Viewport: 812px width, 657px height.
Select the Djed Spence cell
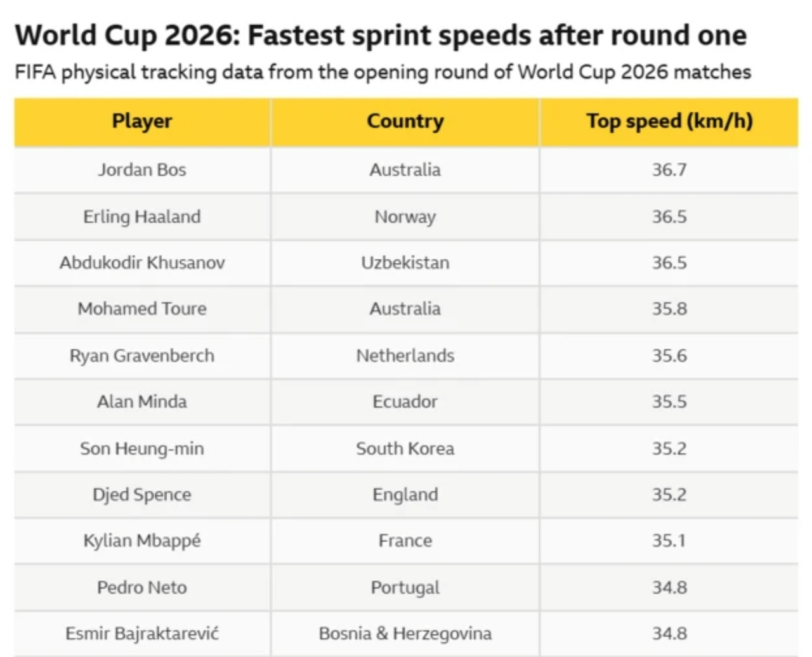(x=142, y=495)
